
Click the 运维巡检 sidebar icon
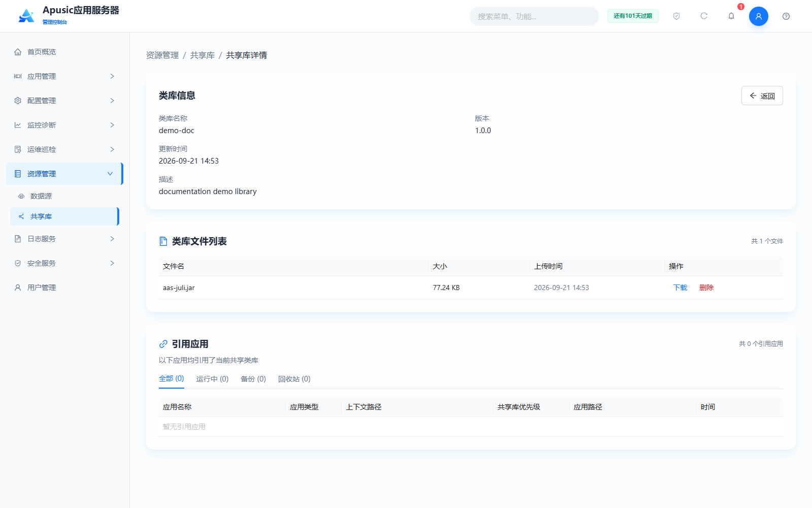[18, 149]
